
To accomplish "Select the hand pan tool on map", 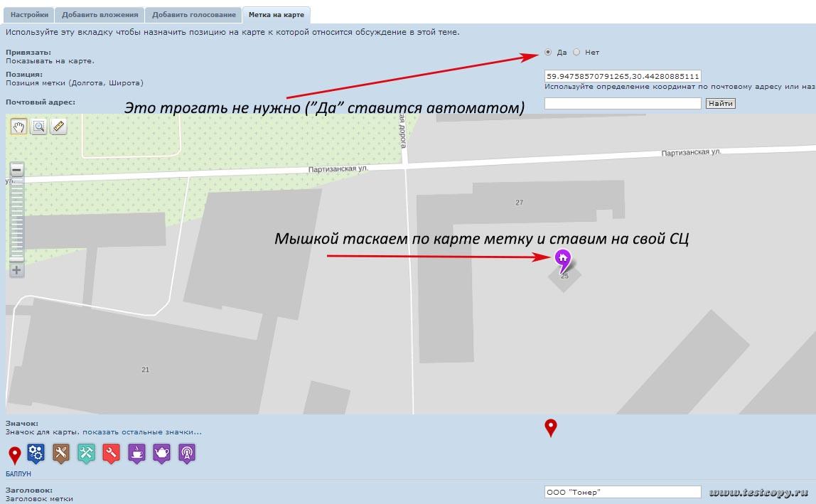I will click(18, 127).
